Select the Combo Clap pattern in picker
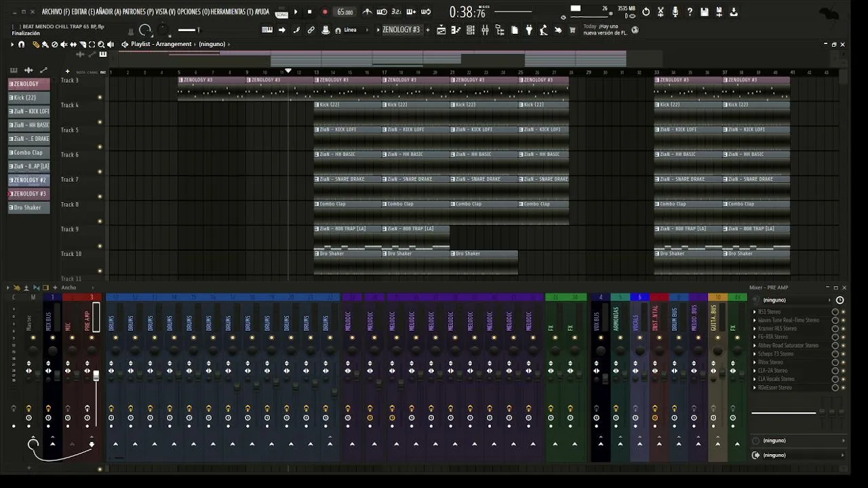868x488 pixels. point(28,152)
